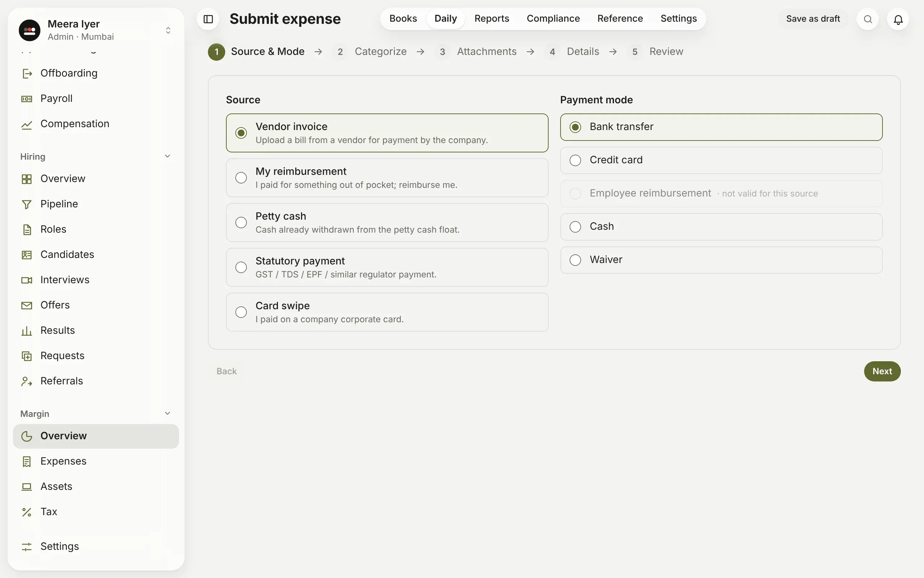Switch to the Books tab
This screenshot has width=924, height=578.
(x=403, y=19)
